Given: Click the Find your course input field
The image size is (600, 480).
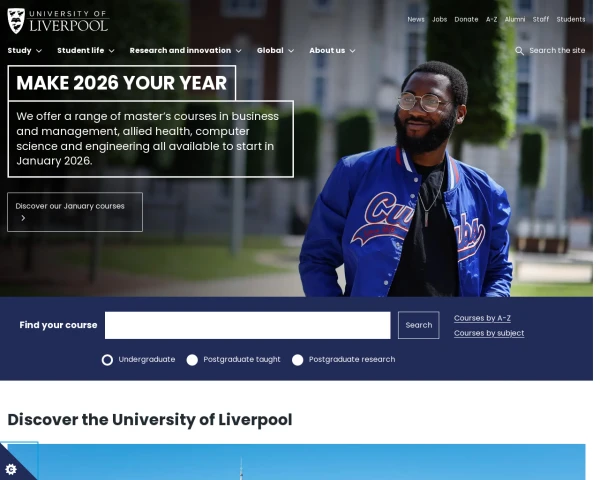Looking at the screenshot, I should 248,325.
